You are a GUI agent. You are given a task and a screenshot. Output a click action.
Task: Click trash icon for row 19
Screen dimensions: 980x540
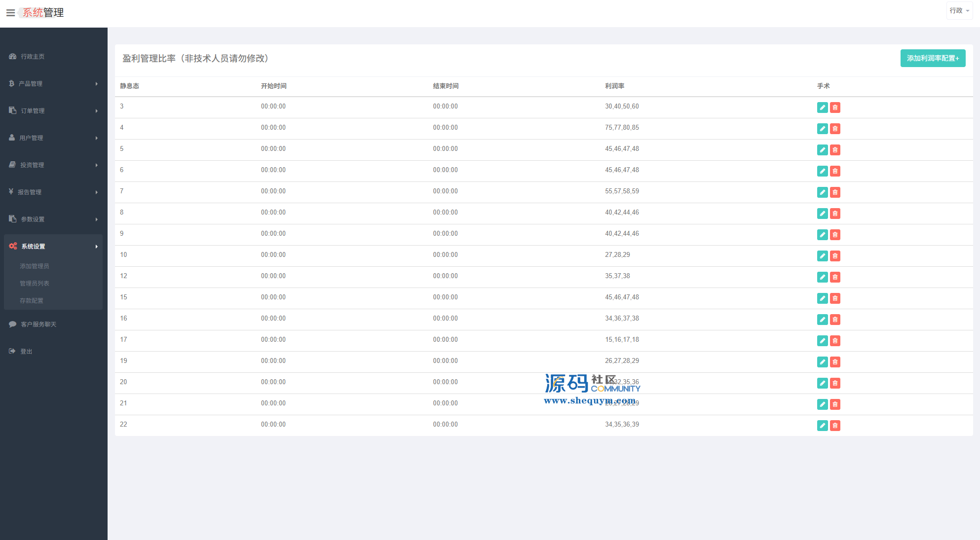point(835,362)
